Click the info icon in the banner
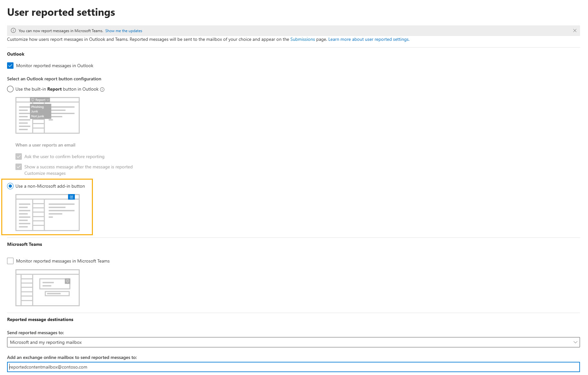Viewport: 588px width, 375px height. coord(13,31)
